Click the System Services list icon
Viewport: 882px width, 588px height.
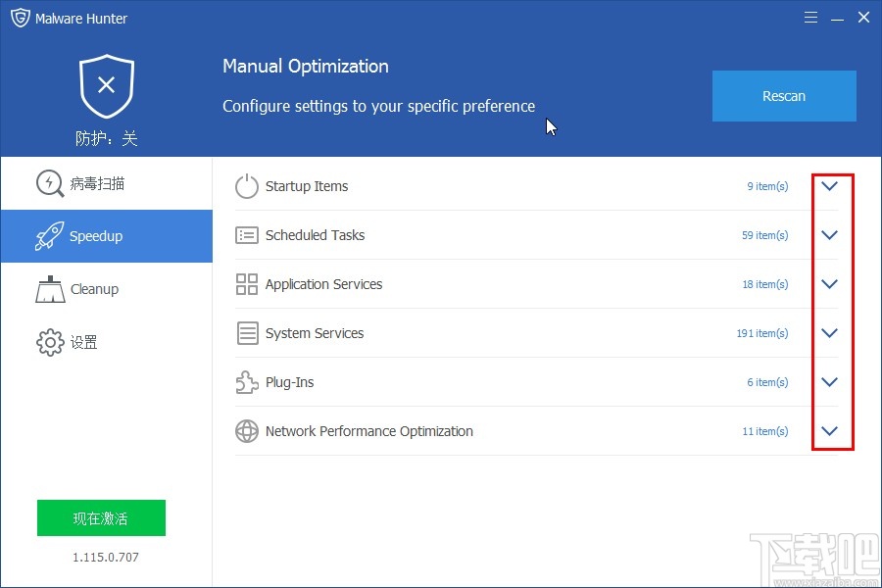pyautogui.click(x=246, y=333)
